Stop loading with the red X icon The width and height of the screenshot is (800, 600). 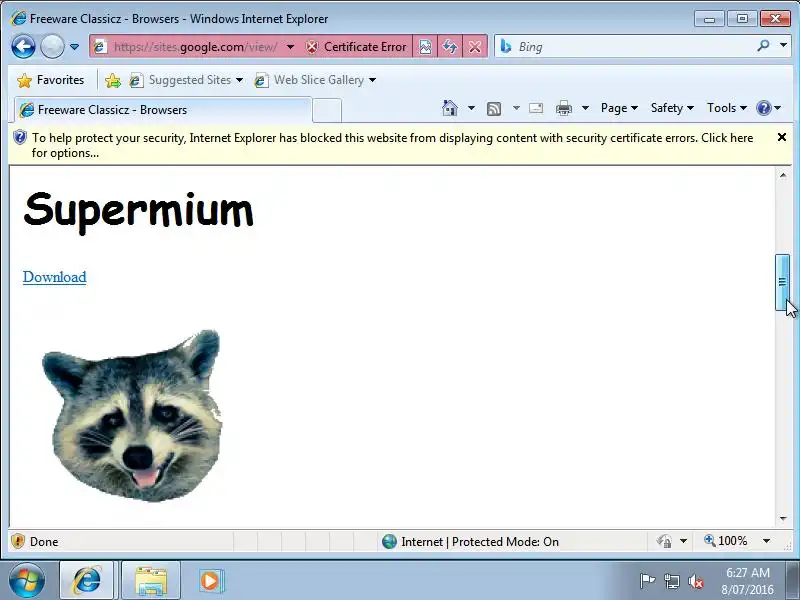[x=475, y=47]
